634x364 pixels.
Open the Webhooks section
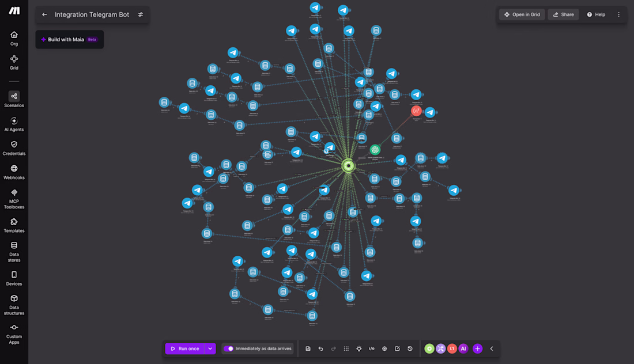pyautogui.click(x=14, y=172)
